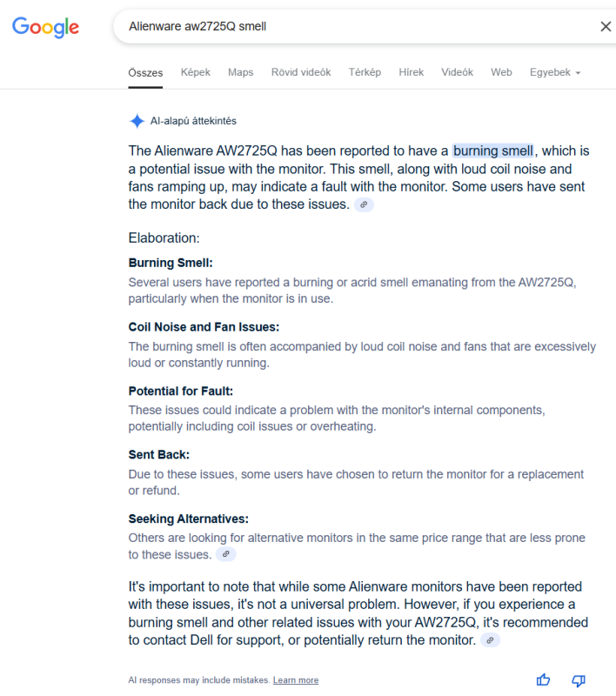Viewport: 616px width, 696px height.
Task: Focus the search field with Alienware query
Action: pyautogui.click(x=355, y=27)
